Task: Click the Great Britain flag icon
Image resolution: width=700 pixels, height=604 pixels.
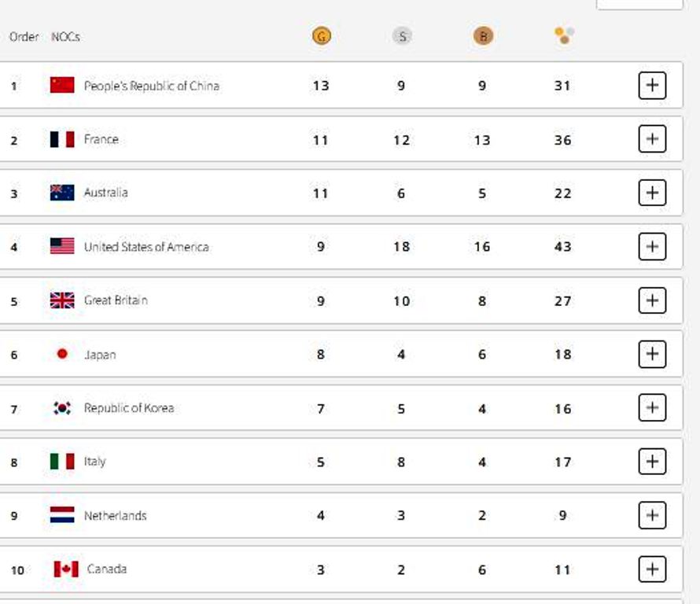Action: click(62, 300)
